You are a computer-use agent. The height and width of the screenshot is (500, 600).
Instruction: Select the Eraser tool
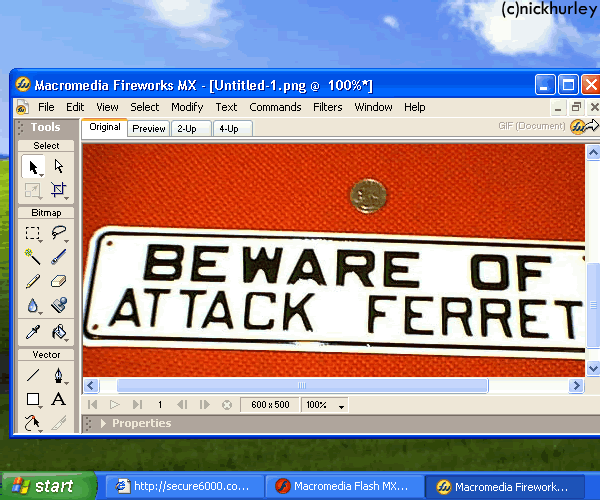point(59,282)
